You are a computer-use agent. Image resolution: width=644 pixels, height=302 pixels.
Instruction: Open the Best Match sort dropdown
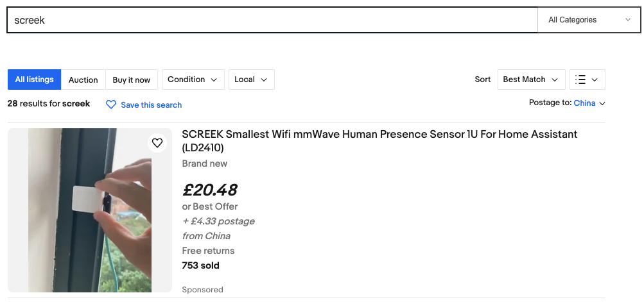tap(532, 80)
